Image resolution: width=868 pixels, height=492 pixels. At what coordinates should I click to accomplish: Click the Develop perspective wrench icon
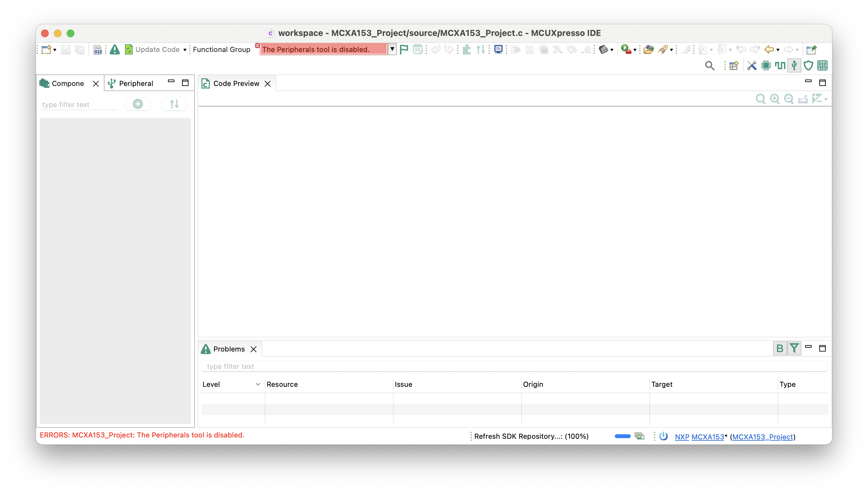tap(752, 65)
